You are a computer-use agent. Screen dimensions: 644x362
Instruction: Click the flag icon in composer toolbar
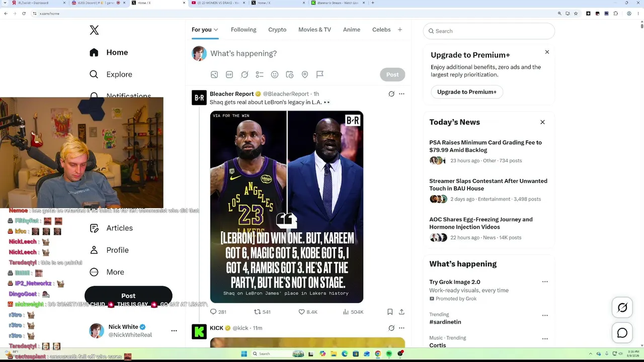coord(320,74)
